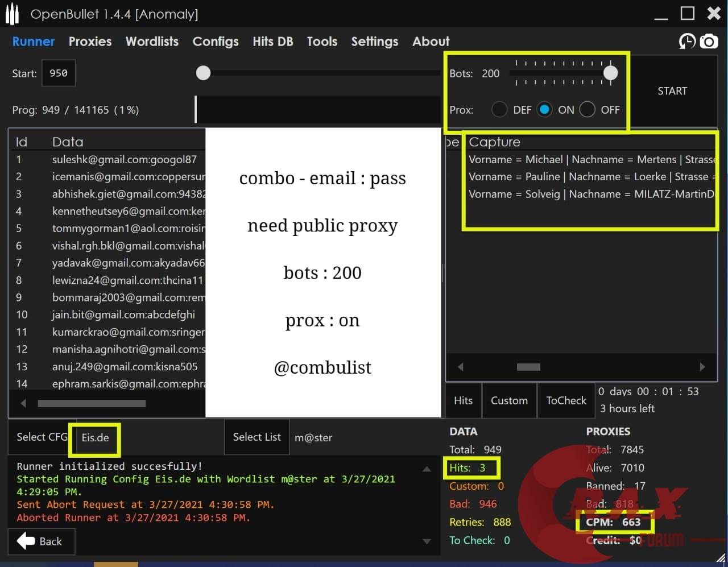
Task: Click the Id column header
Action: point(22,142)
